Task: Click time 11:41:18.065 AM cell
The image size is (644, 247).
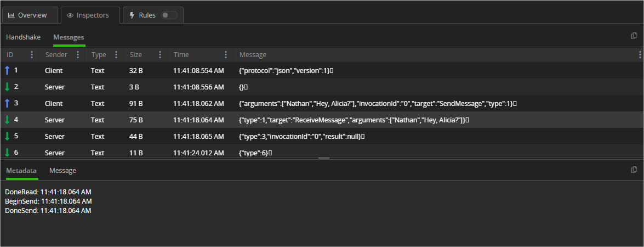Action: pyautogui.click(x=198, y=137)
